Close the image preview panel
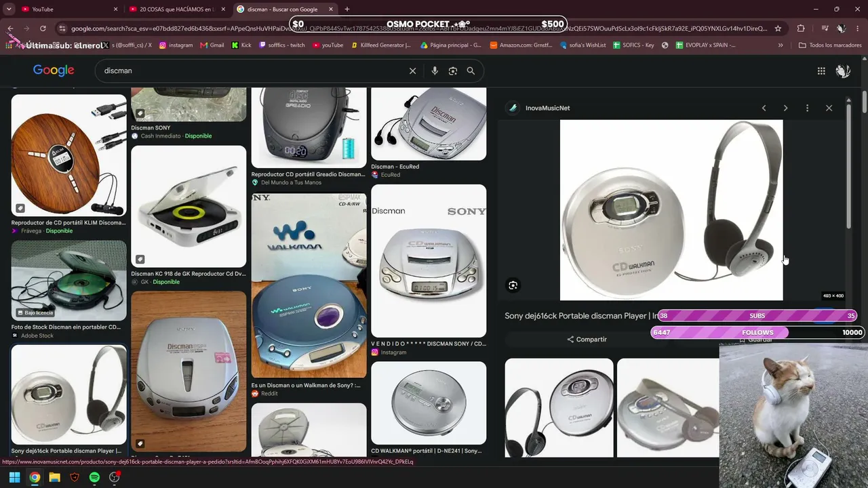The image size is (868, 488). 829,108
